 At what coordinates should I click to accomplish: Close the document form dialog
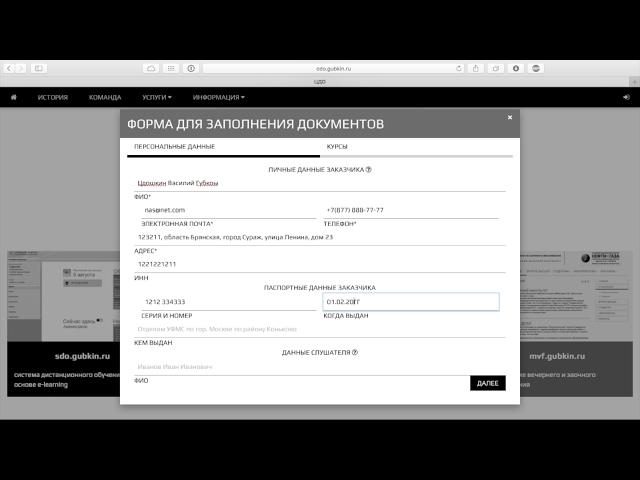[x=510, y=117]
